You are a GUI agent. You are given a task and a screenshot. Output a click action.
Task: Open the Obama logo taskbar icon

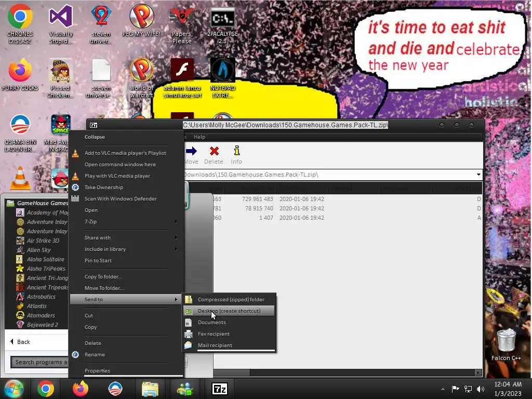(115, 389)
